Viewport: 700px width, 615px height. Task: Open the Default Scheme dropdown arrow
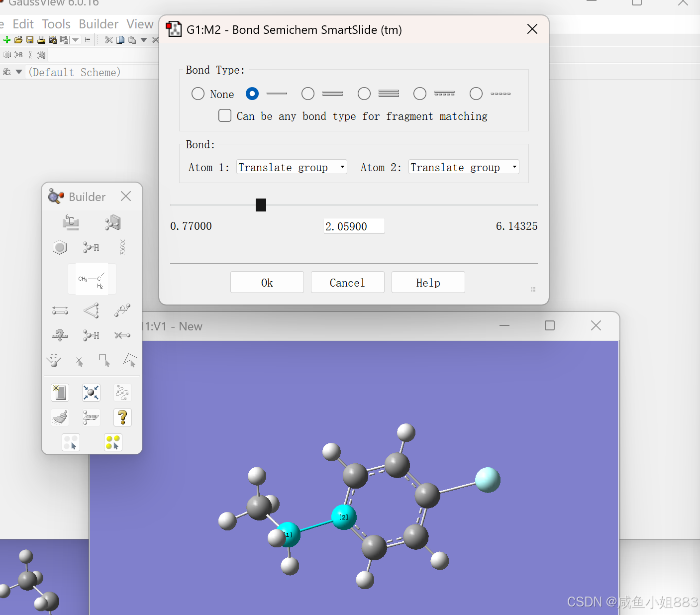[19, 72]
